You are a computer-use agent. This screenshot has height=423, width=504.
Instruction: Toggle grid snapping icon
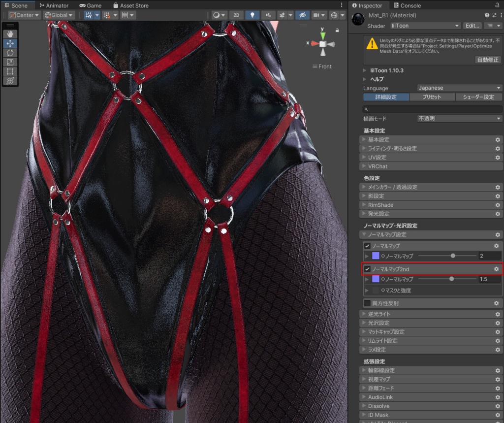tap(107, 15)
